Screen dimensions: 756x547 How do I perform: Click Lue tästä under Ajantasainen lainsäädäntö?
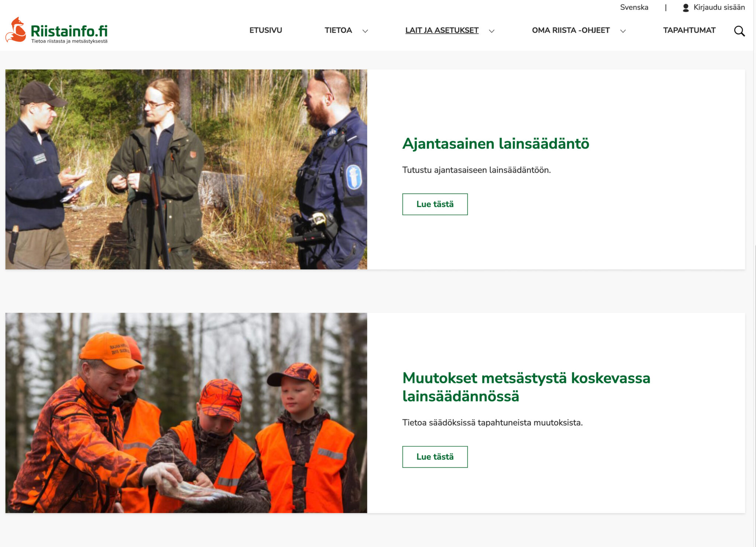tap(435, 203)
